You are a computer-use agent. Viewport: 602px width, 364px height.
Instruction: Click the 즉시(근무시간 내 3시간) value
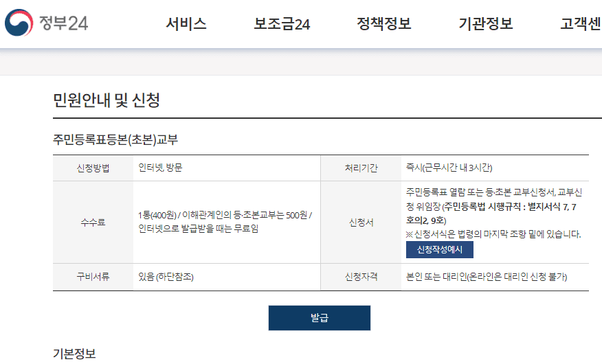click(449, 168)
